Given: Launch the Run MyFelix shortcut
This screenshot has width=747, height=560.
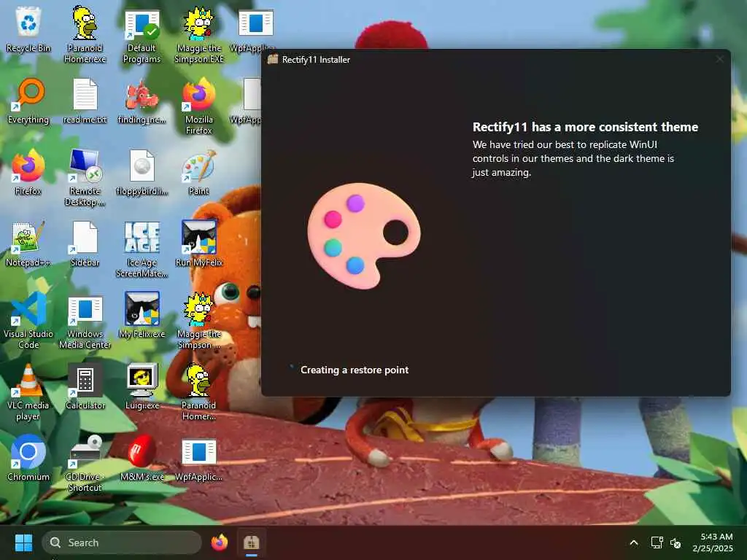Looking at the screenshot, I should [x=198, y=244].
